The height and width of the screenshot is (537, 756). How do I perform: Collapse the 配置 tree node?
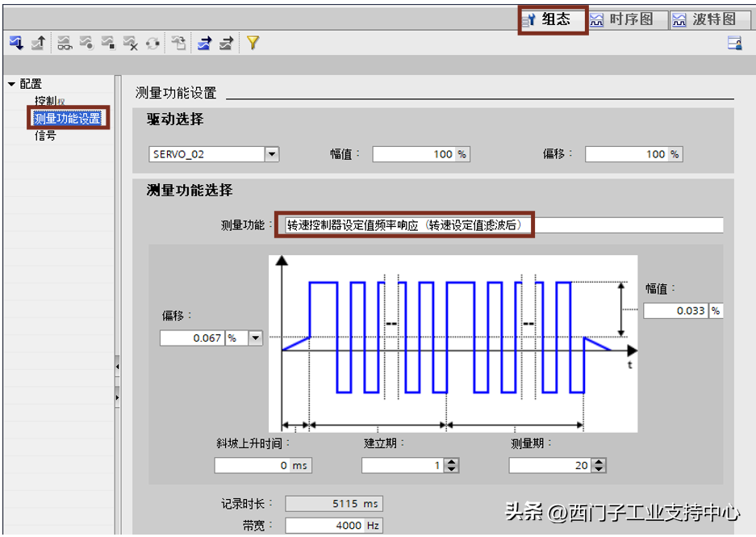pyautogui.click(x=11, y=84)
